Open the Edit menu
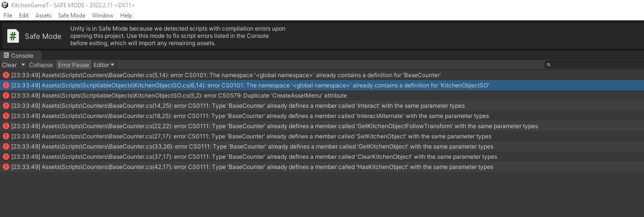Screen dimensions: 644x217 coord(24,16)
